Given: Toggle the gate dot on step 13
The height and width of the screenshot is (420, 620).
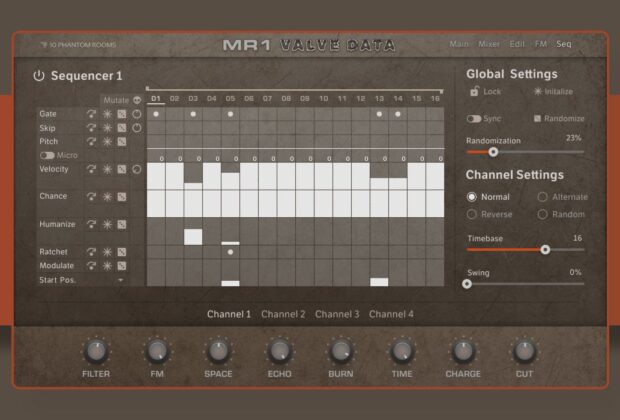Looking at the screenshot, I should (x=379, y=114).
